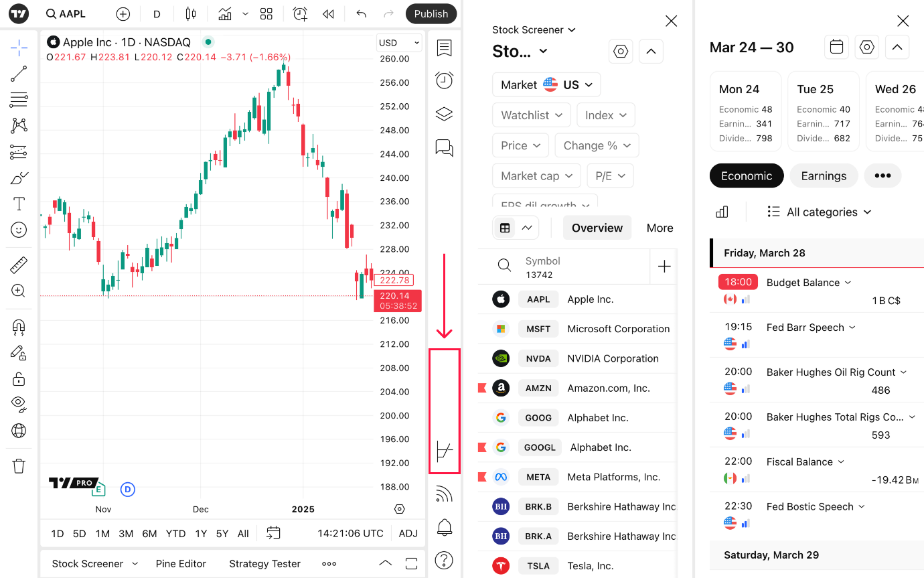Image resolution: width=924 pixels, height=578 pixels.
Task: Set chart range to YTD
Action: [x=175, y=534]
